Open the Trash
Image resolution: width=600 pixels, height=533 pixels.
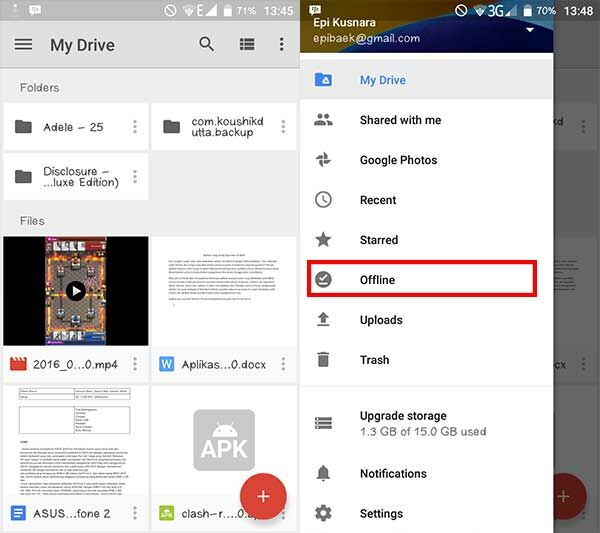tap(427, 360)
